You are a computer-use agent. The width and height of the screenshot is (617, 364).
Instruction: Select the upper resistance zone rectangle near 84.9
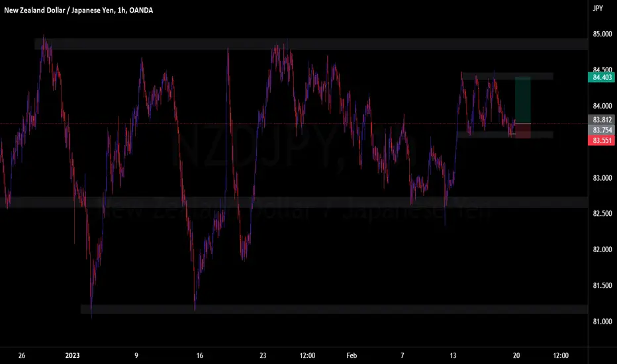pyautogui.click(x=311, y=44)
